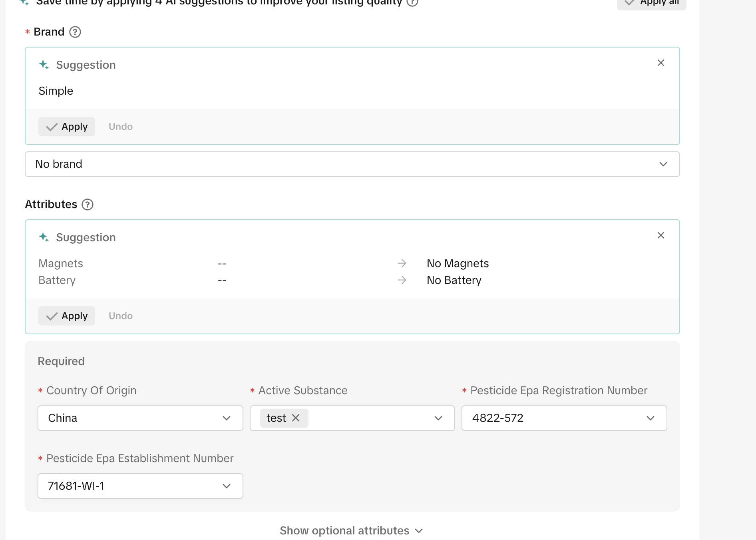Apply the Magnets and Battery suggestion

tap(67, 316)
